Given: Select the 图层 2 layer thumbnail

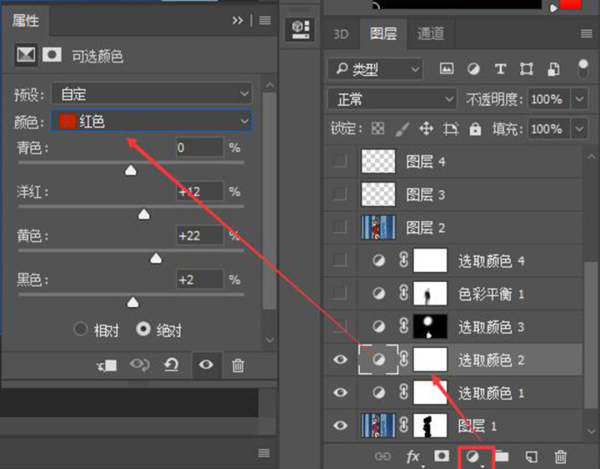Looking at the screenshot, I should click(x=378, y=227).
